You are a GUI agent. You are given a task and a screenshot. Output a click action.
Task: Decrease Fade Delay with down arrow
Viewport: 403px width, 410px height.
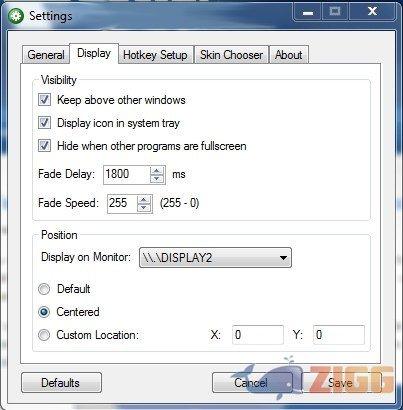pos(157,179)
